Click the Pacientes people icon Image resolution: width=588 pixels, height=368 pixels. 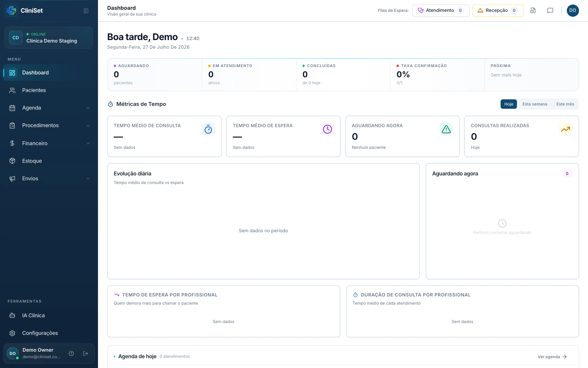(12, 90)
